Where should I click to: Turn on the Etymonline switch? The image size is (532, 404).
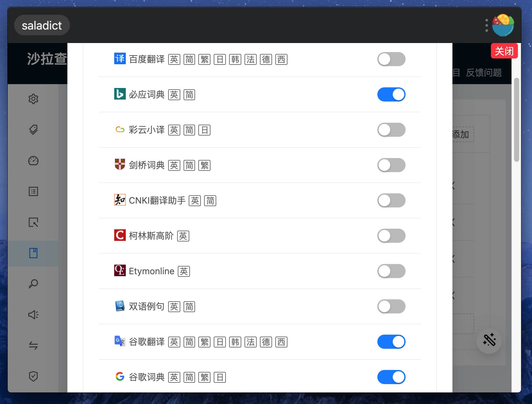[391, 271]
